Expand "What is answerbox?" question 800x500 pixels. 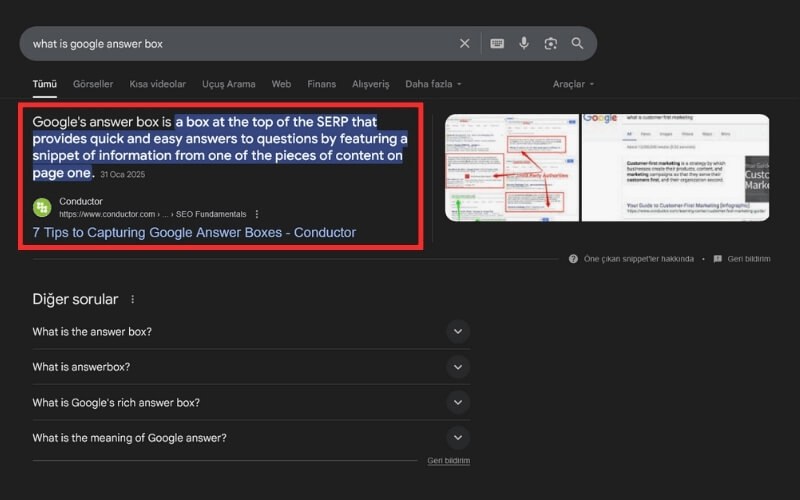pos(458,367)
